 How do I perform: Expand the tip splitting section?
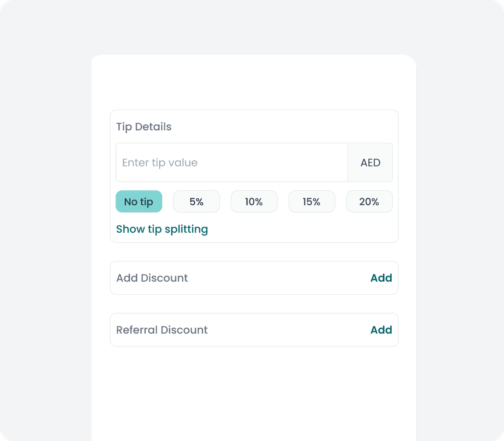[162, 229]
